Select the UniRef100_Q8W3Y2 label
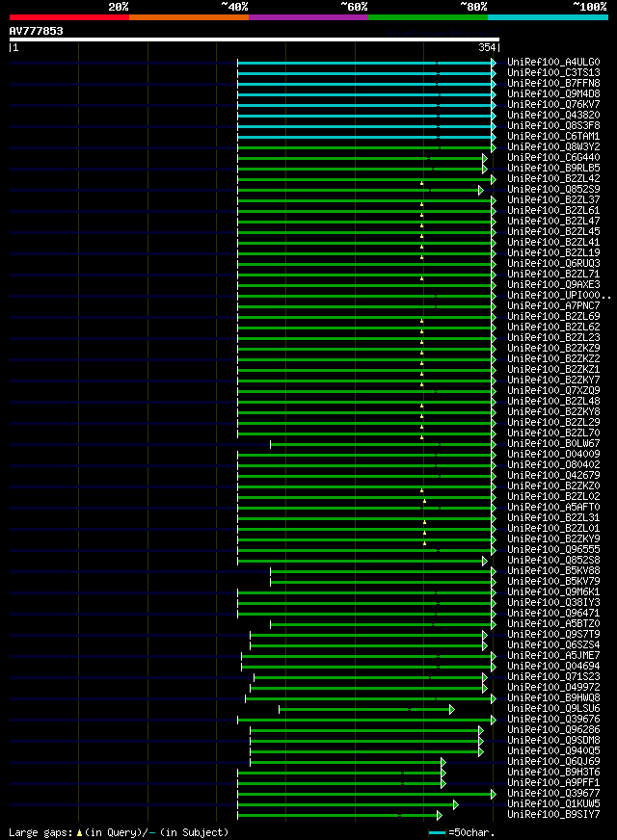The height and width of the screenshot is (840, 617). tap(553, 146)
